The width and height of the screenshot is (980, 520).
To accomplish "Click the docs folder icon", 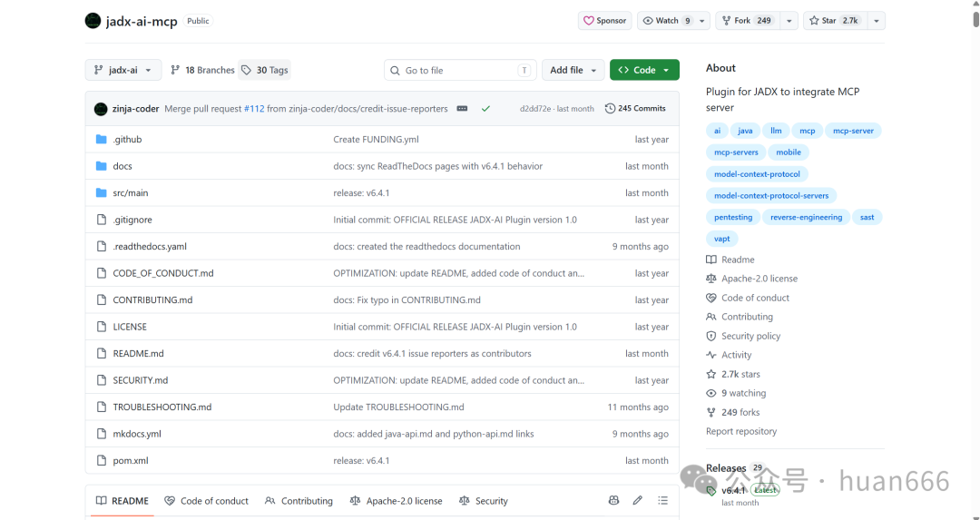I will click(102, 166).
